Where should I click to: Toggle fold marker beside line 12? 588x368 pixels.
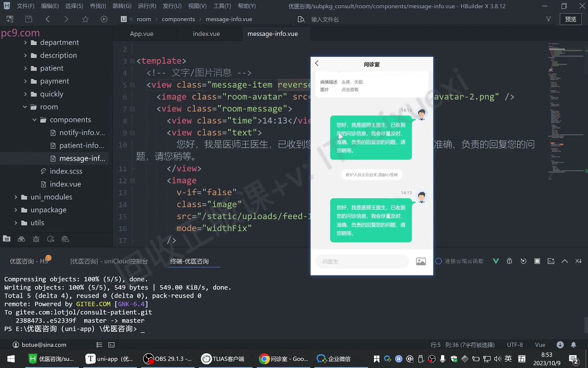(132, 181)
